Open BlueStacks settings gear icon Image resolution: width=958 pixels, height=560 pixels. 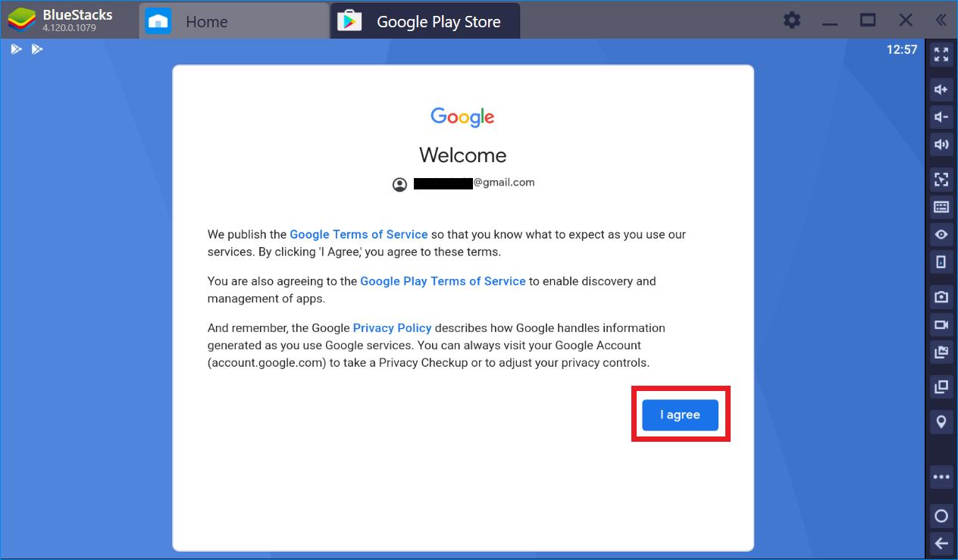pos(792,20)
